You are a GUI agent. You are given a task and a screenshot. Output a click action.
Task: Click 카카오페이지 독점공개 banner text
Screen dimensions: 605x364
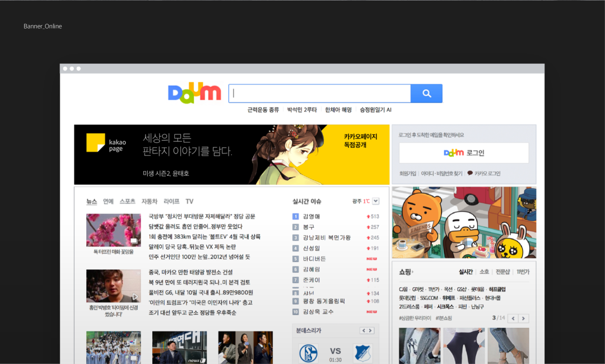coord(360,141)
